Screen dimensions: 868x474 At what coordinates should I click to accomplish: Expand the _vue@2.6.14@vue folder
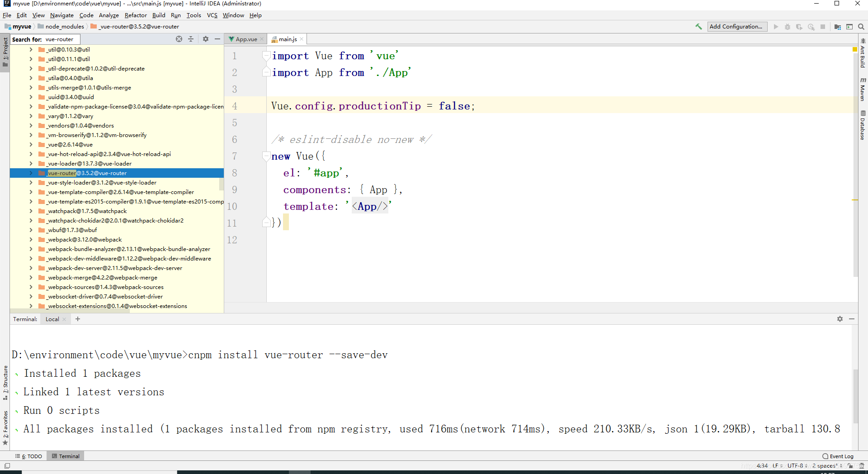[31, 144]
